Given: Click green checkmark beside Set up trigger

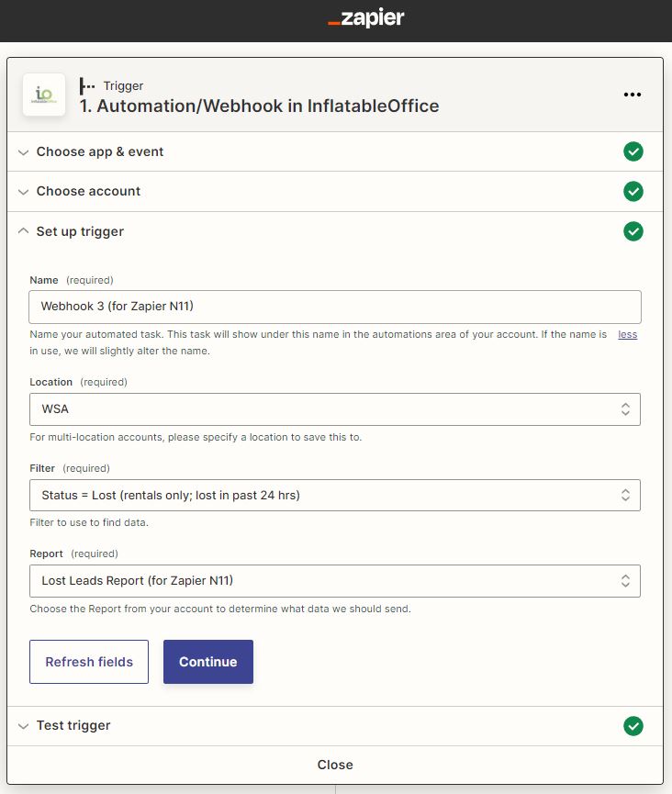Looking at the screenshot, I should [633, 231].
